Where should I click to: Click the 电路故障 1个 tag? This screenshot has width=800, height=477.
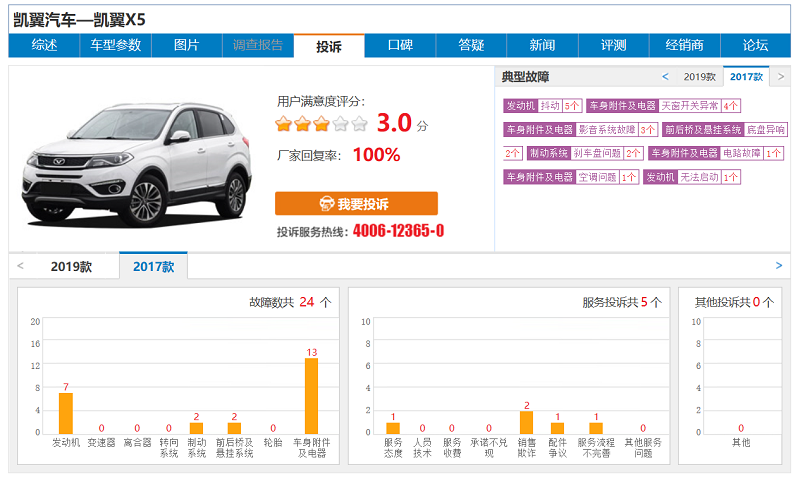click(716, 153)
